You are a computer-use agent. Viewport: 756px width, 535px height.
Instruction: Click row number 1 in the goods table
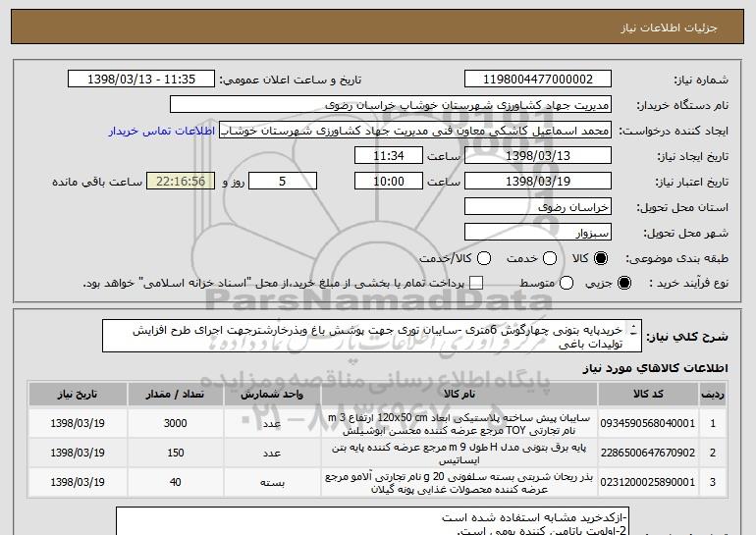point(713,424)
